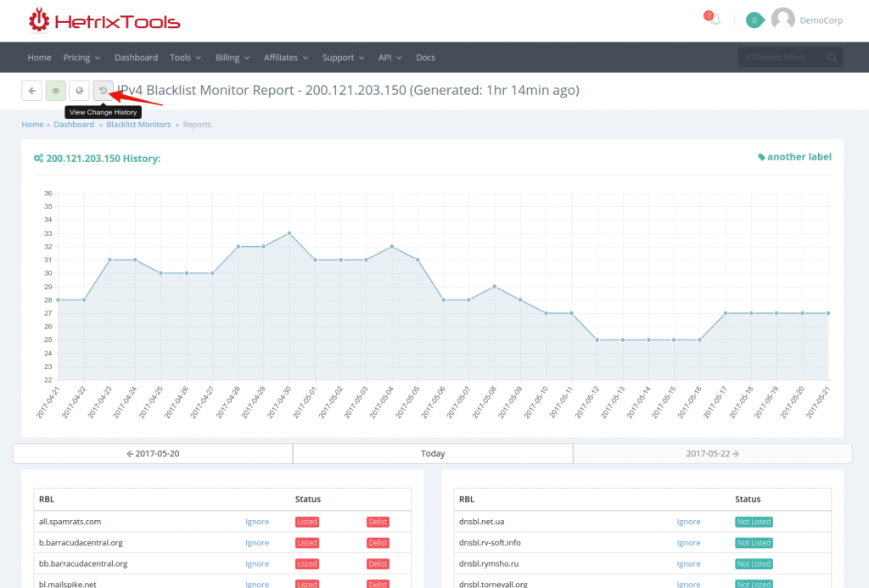Click the chart point at 2017-05-04

392,247
